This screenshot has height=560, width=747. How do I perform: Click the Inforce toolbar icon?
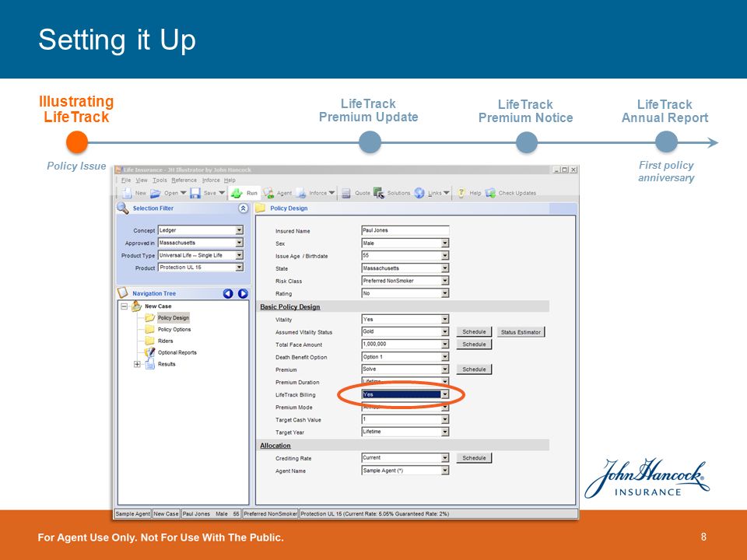tap(300, 193)
